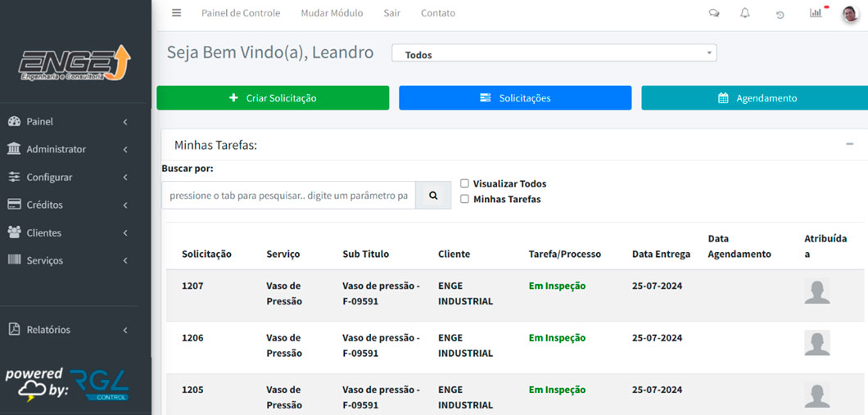The image size is (868, 415).
Task: Collapse the Minhas Tarefas panel
Action: click(849, 144)
